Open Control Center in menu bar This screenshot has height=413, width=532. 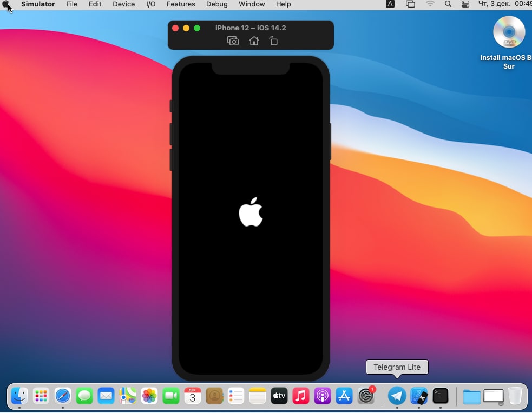(x=465, y=4)
